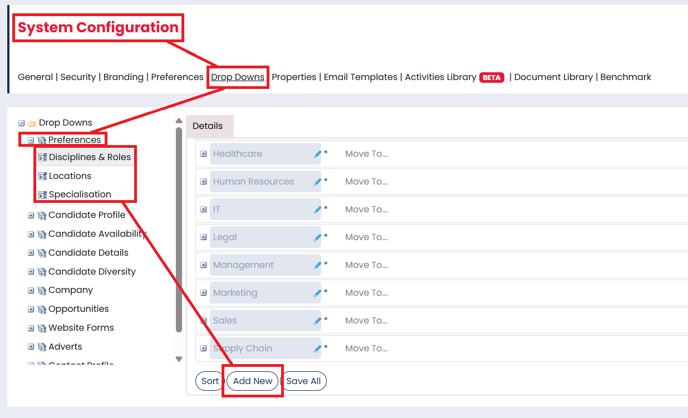
Task: Expand the Marketing discipline row
Action: click(204, 293)
